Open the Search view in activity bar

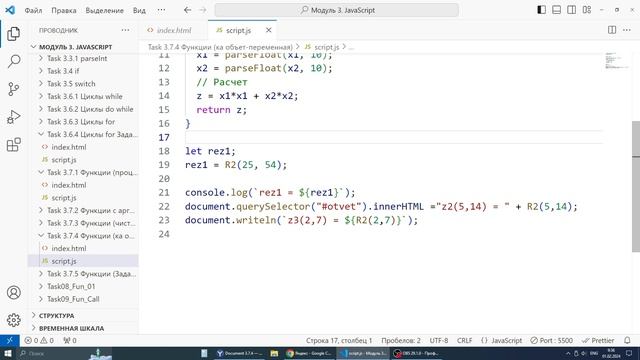coord(13,61)
